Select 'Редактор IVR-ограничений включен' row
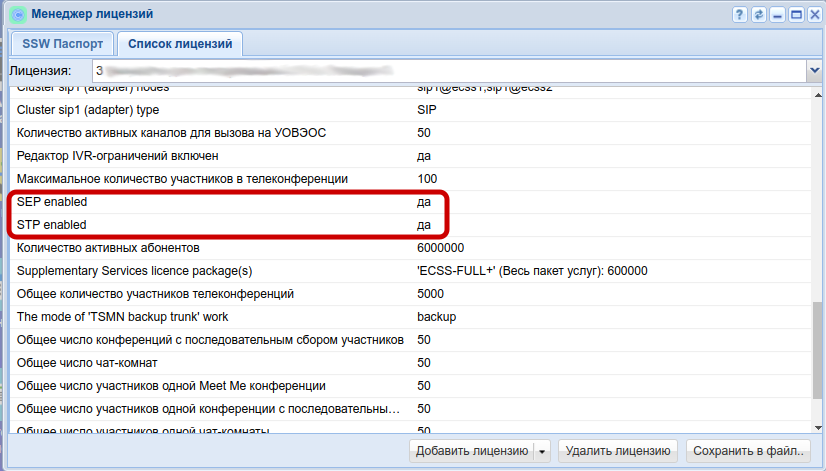Screen dimensions: 826x471 (410, 156)
